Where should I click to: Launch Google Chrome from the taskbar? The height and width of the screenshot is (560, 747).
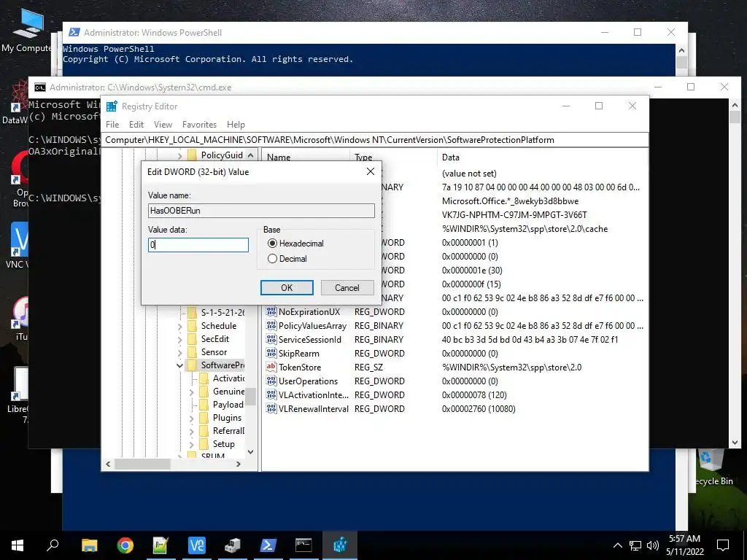pyautogui.click(x=125, y=545)
